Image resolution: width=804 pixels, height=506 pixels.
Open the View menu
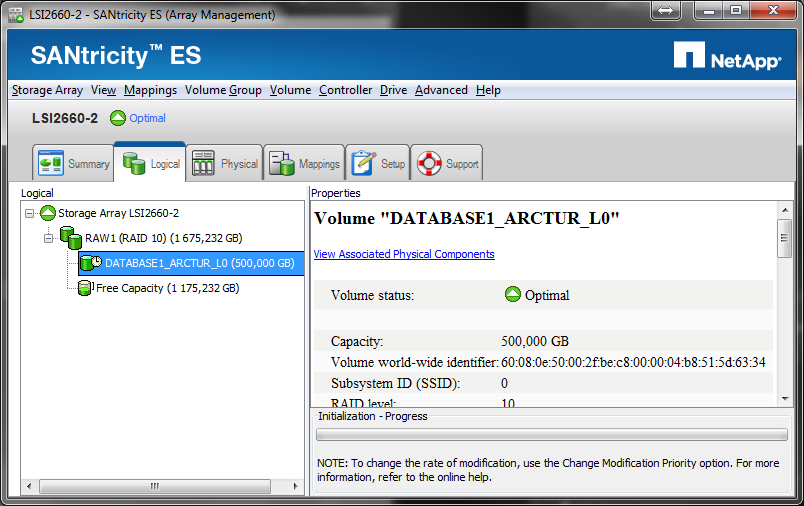coord(104,90)
